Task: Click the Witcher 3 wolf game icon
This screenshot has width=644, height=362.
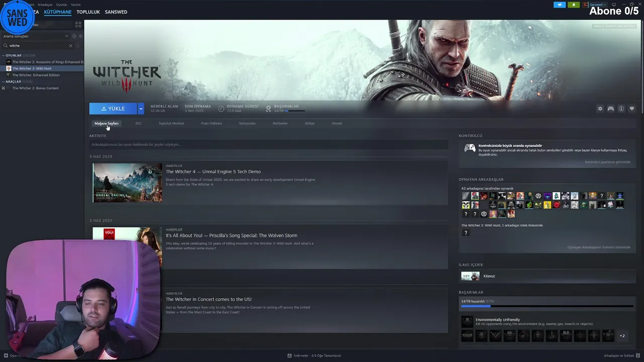Action: (x=9, y=68)
